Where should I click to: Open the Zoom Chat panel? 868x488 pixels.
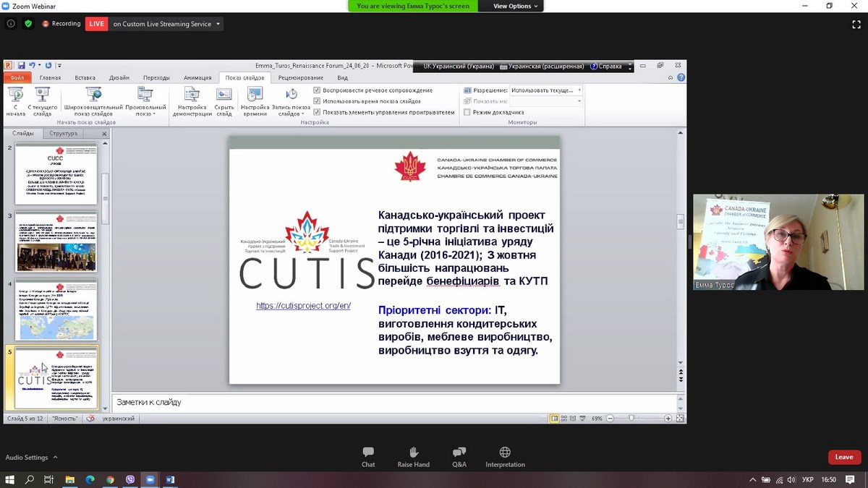tap(368, 453)
